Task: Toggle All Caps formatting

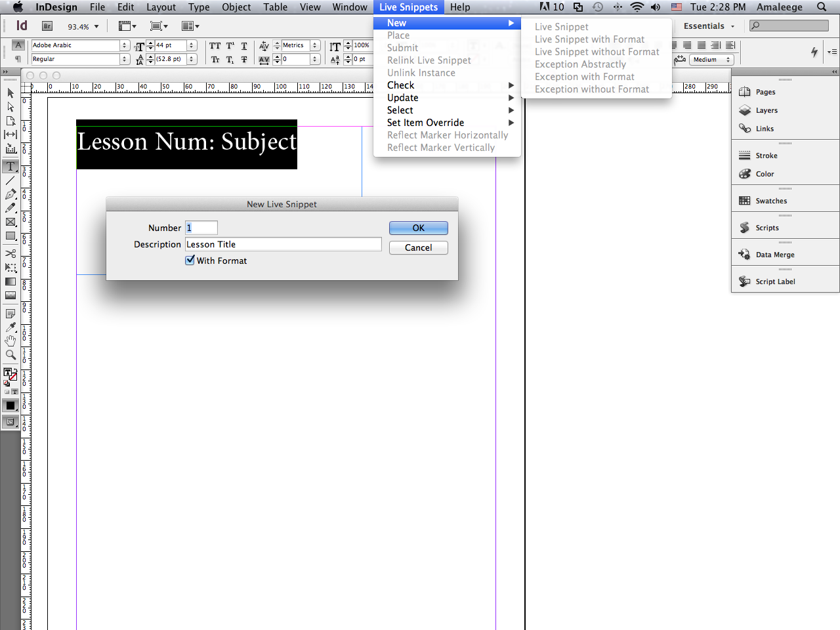Action: point(215,46)
